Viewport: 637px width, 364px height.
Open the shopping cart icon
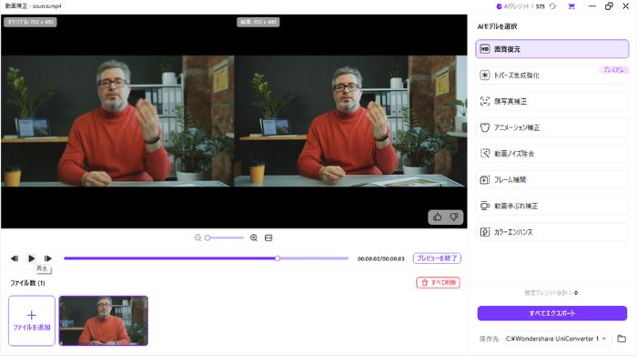pos(571,6)
